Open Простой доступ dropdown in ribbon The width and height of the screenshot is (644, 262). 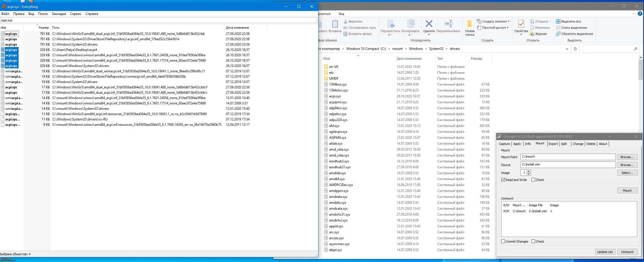pos(493,28)
